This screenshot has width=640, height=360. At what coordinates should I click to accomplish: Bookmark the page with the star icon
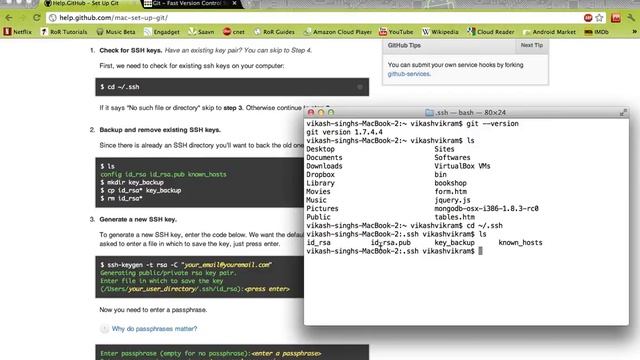click(x=599, y=18)
